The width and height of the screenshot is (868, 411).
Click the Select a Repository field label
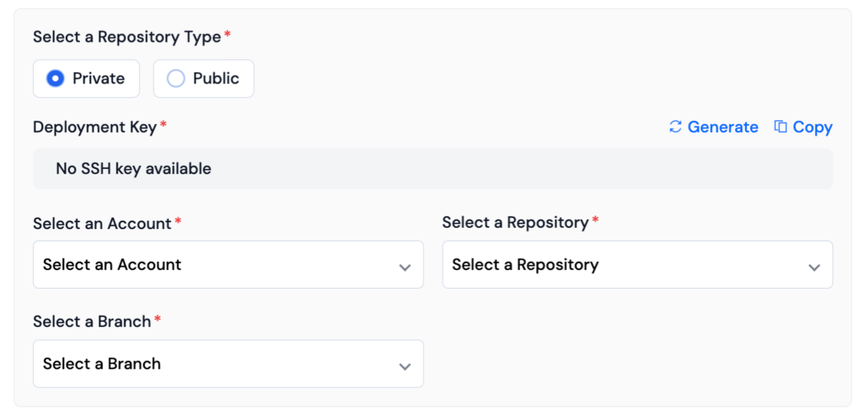pos(515,222)
